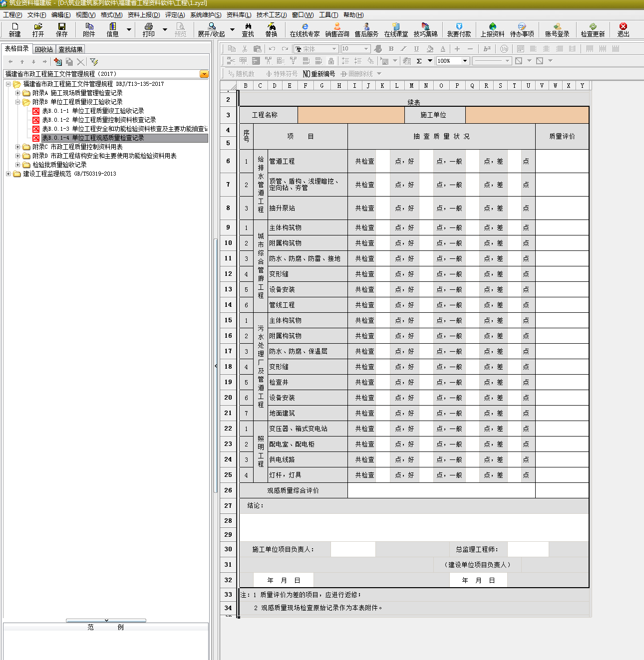This screenshot has width=644, height=660.
Task: Expand the 建设工程监理规范 GB/T50319-2013 node
Action: 8,174
